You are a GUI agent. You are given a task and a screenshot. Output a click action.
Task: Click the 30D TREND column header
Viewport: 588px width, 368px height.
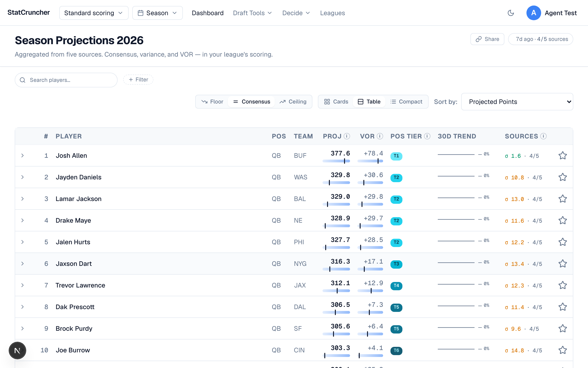457,136
